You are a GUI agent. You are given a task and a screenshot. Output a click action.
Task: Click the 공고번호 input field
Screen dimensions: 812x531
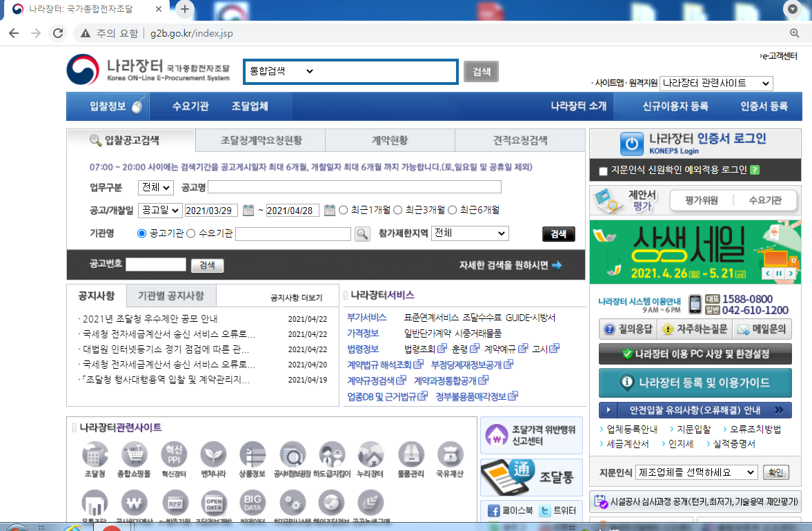(156, 264)
